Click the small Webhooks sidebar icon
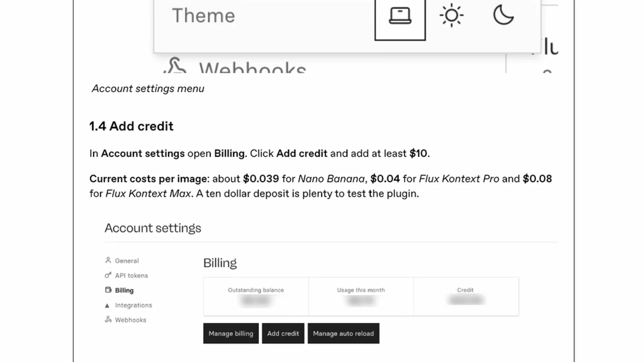 tap(108, 319)
